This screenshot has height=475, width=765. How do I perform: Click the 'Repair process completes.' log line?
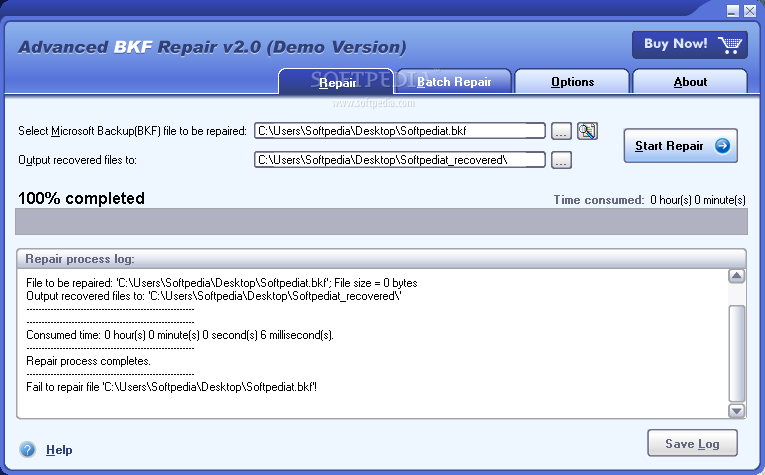(88, 361)
